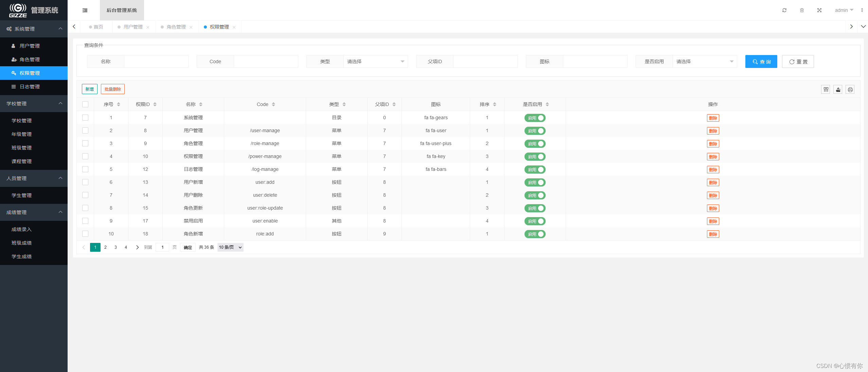This screenshot has width=868, height=372.
Task: Toggle the 启用 switch for 系统管理 row
Action: click(x=535, y=118)
